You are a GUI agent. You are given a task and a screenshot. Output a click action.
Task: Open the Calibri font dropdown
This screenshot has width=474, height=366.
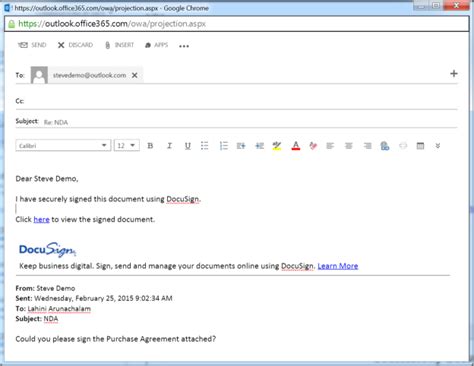click(x=63, y=146)
